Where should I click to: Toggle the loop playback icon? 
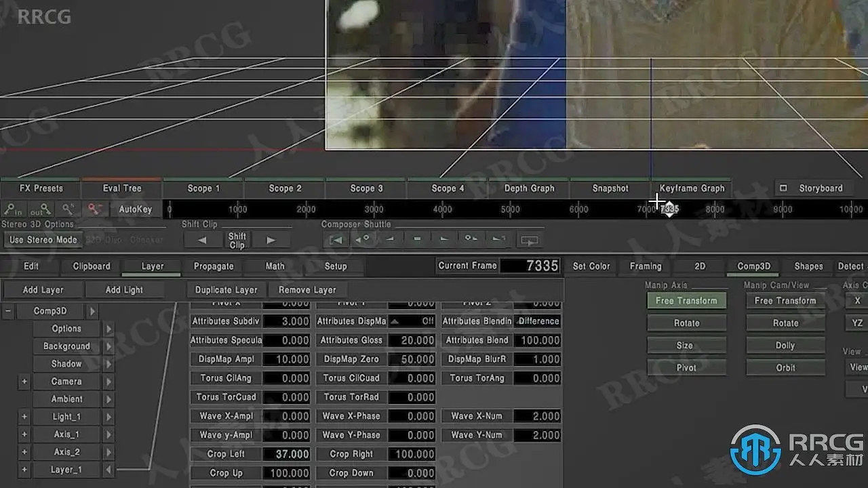pyautogui.click(x=530, y=240)
